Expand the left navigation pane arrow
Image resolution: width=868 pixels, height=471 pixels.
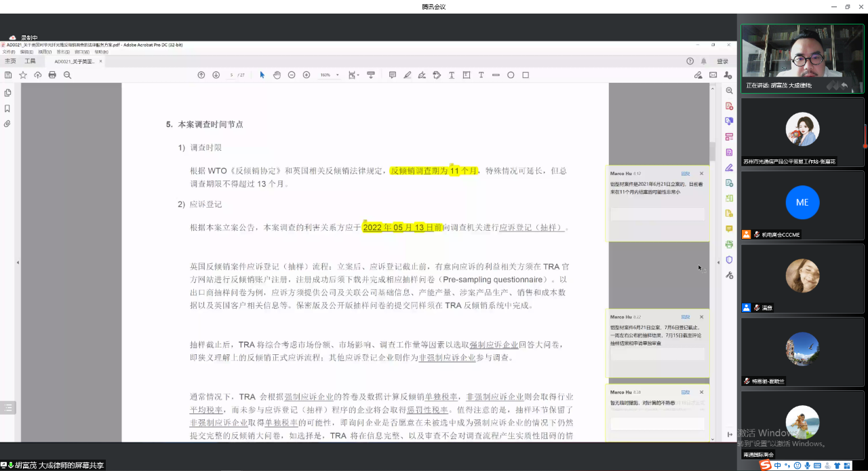tap(18, 263)
